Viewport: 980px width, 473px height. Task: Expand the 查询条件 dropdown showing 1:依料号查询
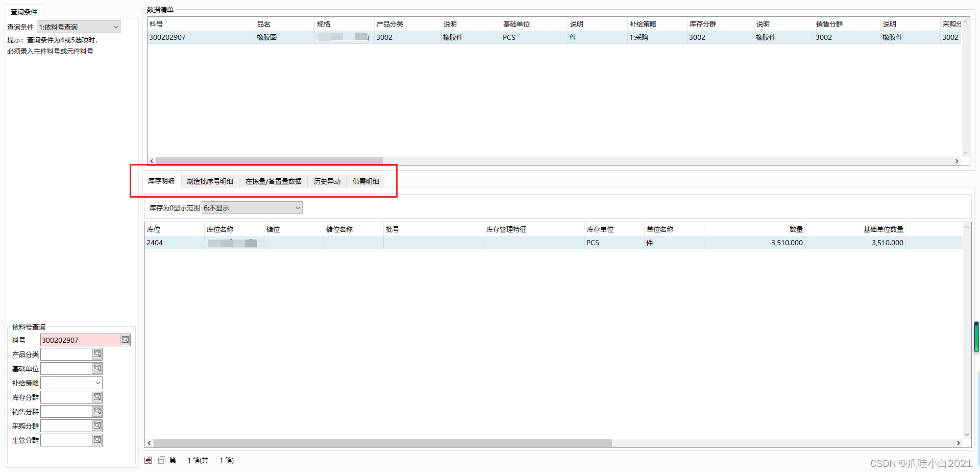click(79, 27)
